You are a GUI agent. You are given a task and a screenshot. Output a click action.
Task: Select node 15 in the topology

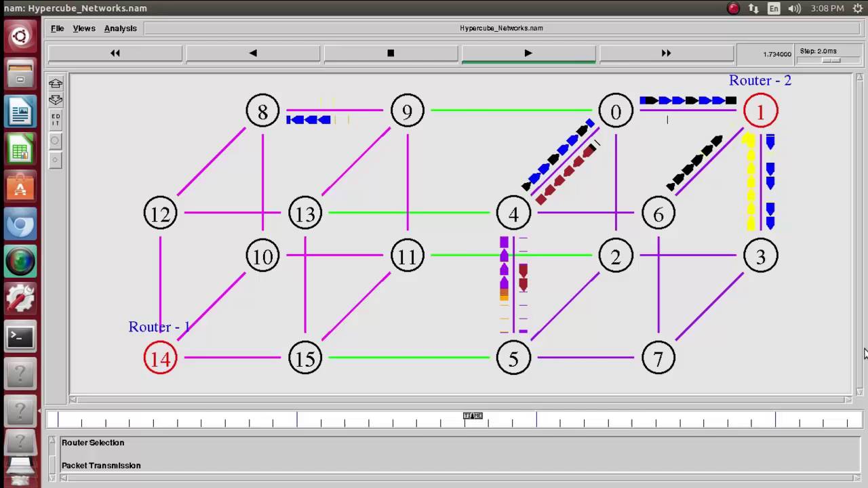coord(305,359)
